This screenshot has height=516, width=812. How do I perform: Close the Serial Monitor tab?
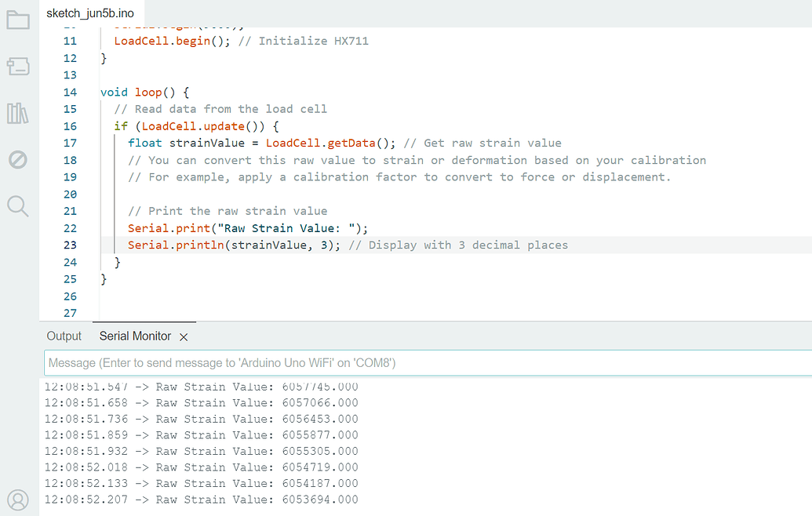[184, 336]
